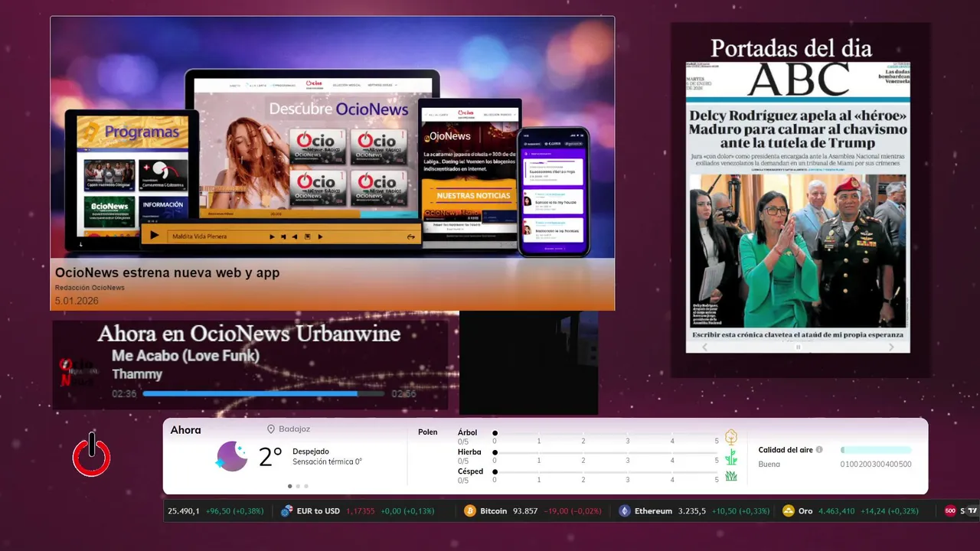Viewport: 980px width, 551px height.
Task: Click the 'Hierba' pollen label
Action: pos(469,452)
